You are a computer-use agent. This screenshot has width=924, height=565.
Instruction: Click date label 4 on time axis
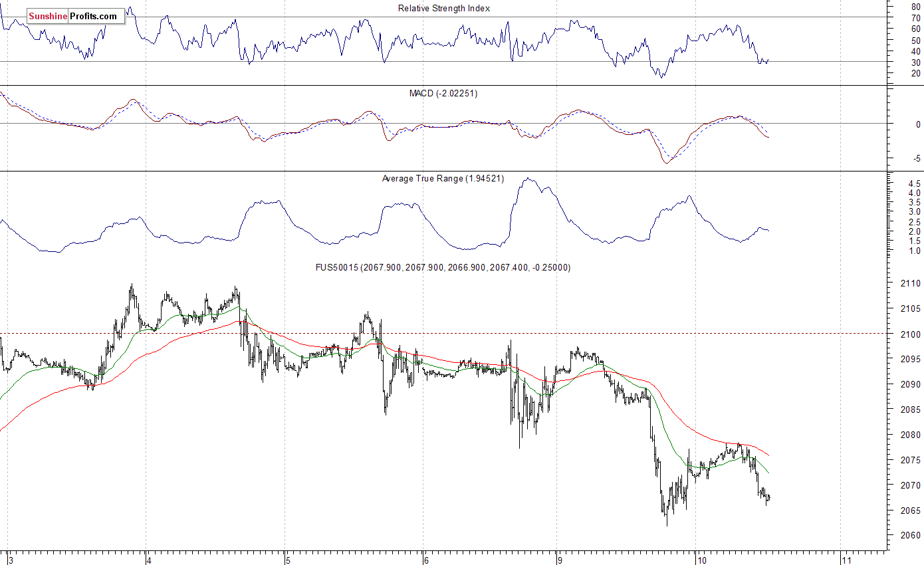pyautogui.click(x=150, y=560)
